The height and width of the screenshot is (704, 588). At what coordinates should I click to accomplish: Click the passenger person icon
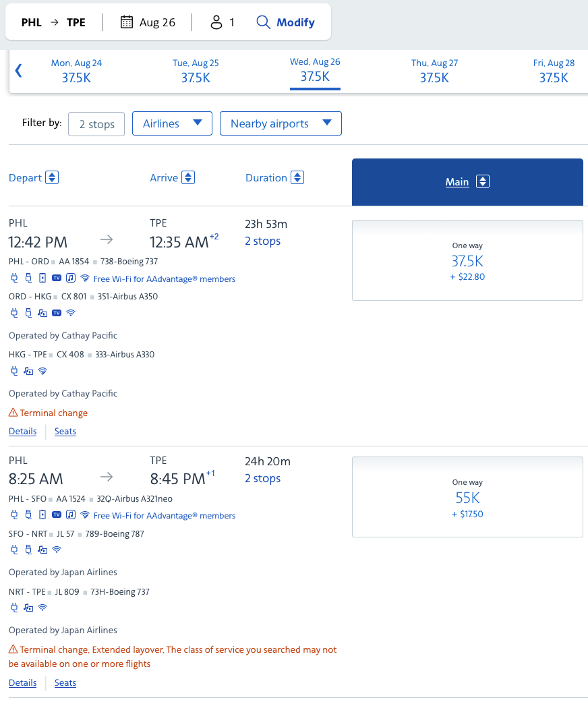pos(216,22)
